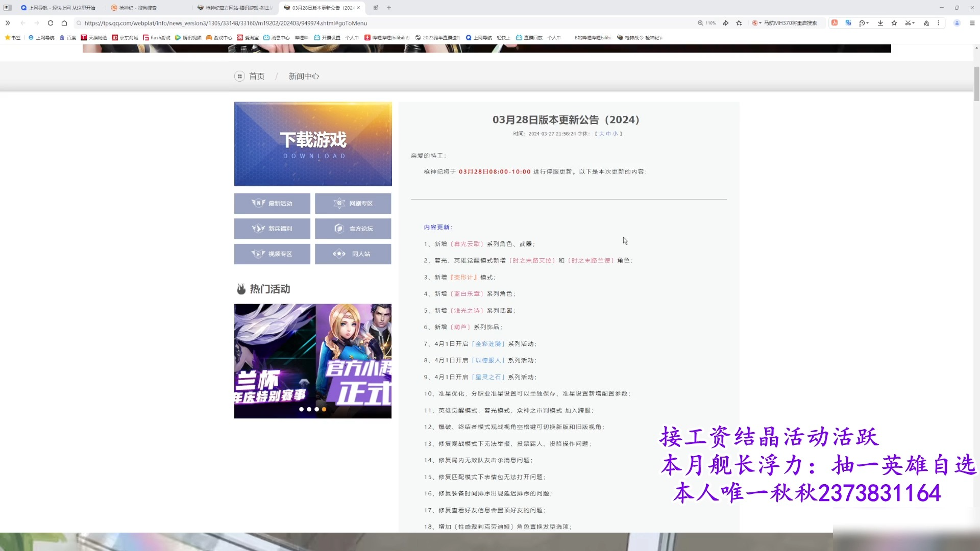Open the 同人站 button
Image resolution: width=980 pixels, height=551 pixels.
[x=353, y=254]
